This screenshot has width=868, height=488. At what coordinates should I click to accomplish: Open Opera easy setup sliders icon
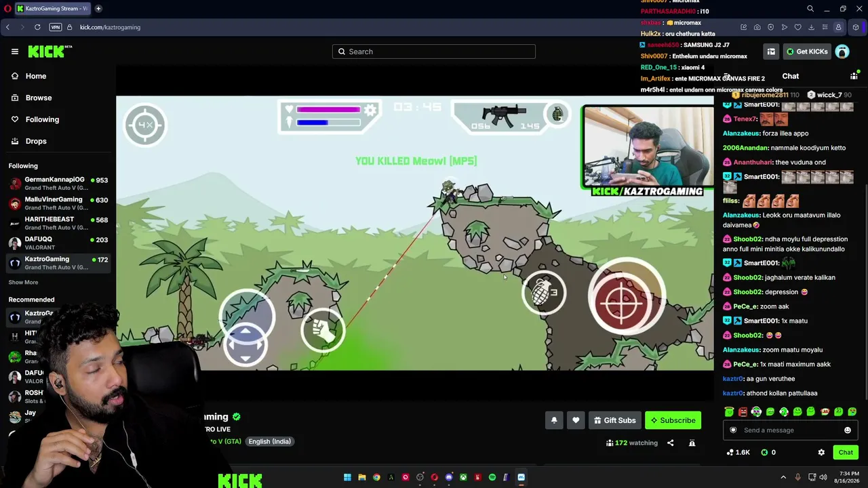pyautogui.click(x=825, y=27)
